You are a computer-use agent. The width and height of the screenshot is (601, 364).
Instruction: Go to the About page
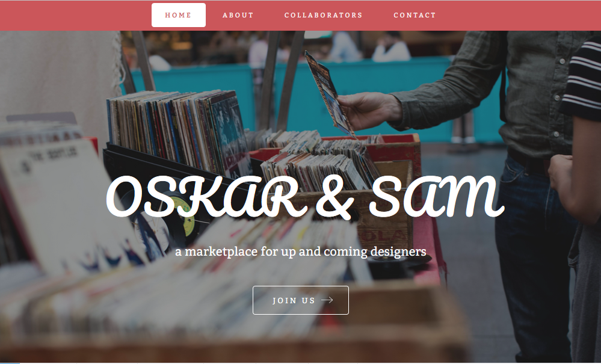click(238, 15)
